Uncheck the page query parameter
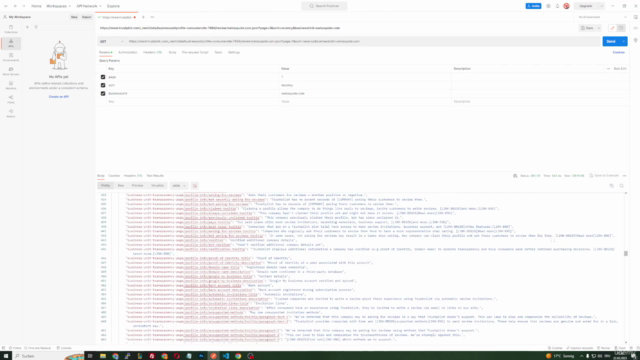This screenshot has height=360, width=640. click(x=103, y=77)
